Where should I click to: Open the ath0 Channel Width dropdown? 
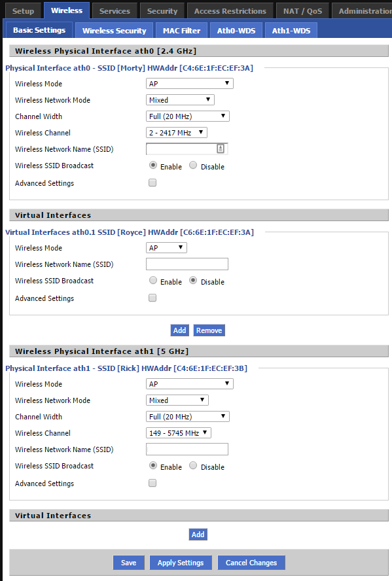187,116
